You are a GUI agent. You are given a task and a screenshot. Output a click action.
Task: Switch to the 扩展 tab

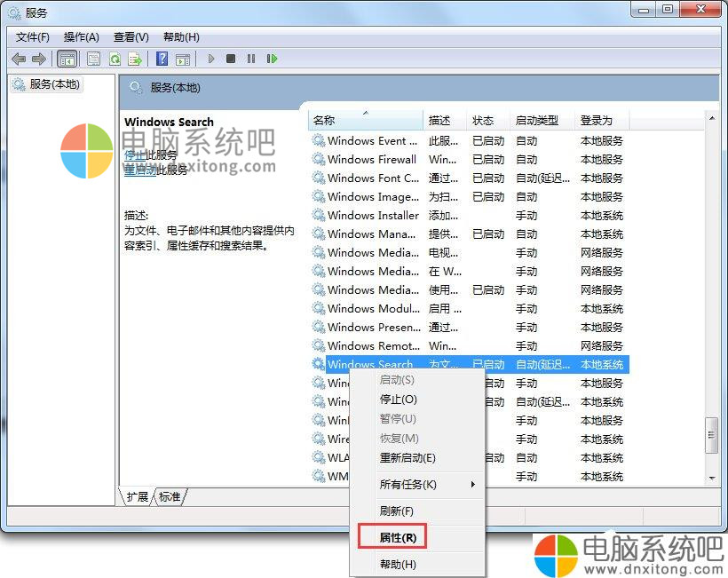[x=137, y=496]
